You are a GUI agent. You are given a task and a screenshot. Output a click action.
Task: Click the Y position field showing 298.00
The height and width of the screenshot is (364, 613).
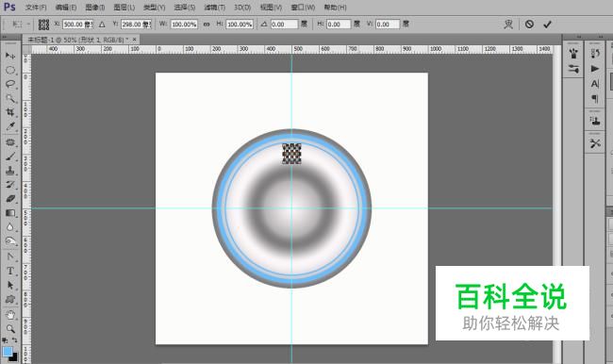pos(136,25)
